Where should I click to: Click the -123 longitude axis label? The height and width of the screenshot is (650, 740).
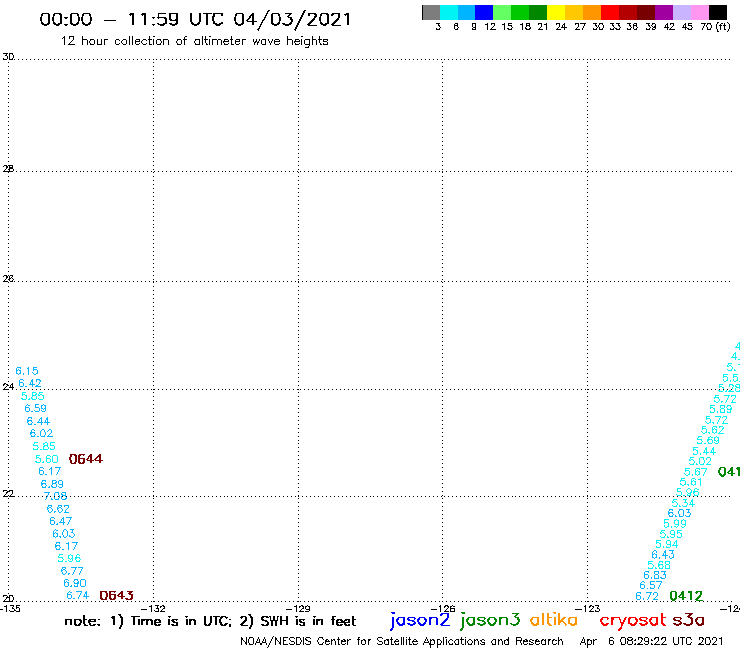pyautogui.click(x=588, y=609)
